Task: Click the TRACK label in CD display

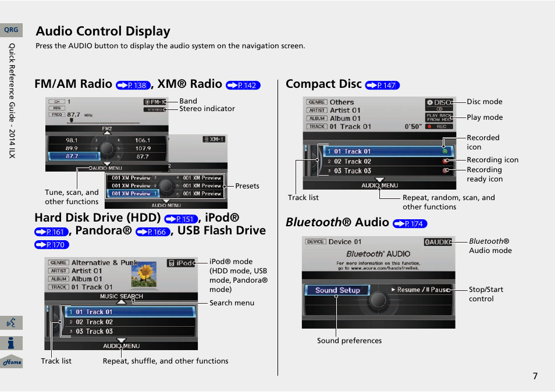Action: click(x=317, y=126)
